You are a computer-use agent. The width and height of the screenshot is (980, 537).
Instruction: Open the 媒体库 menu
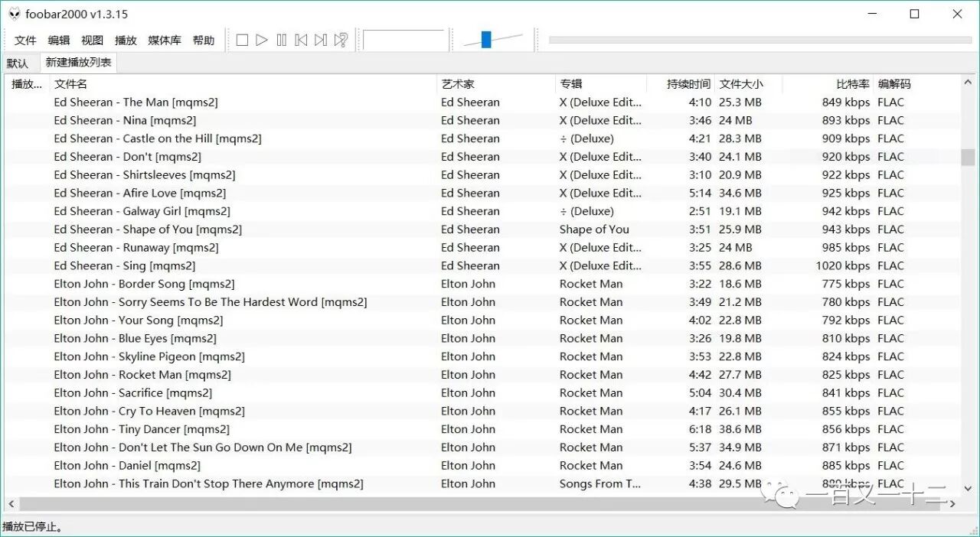click(x=165, y=41)
